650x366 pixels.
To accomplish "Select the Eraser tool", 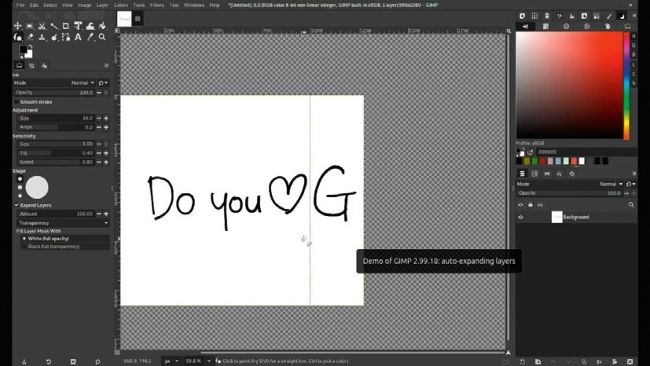I will (30, 37).
